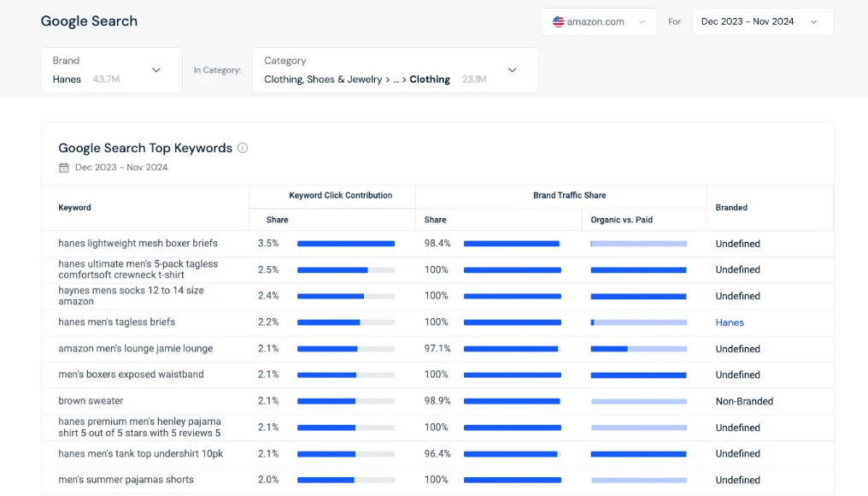
Task: Click the breadcrumb ellipsis in Category
Action: point(396,80)
